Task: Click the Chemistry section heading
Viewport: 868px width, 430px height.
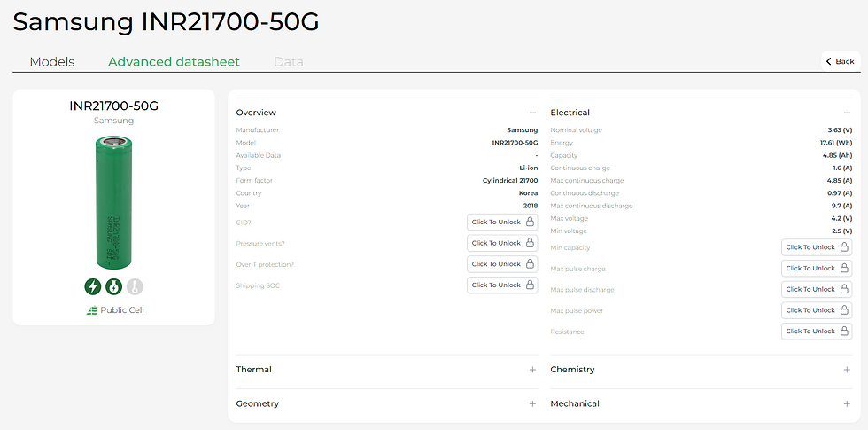Action: (572, 370)
